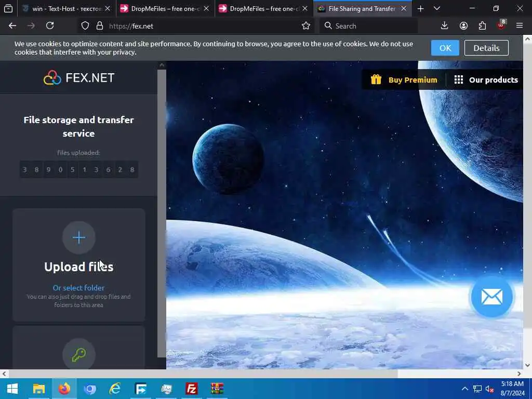Click the Firefox View icon in tab bar
Image resolution: width=532 pixels, height=399 pixels.
click(x=8, y=8)
